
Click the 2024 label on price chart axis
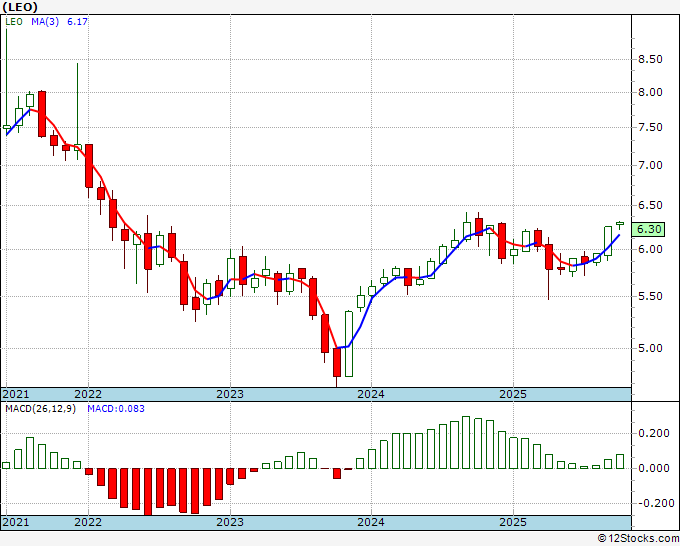tap(371, 394)
